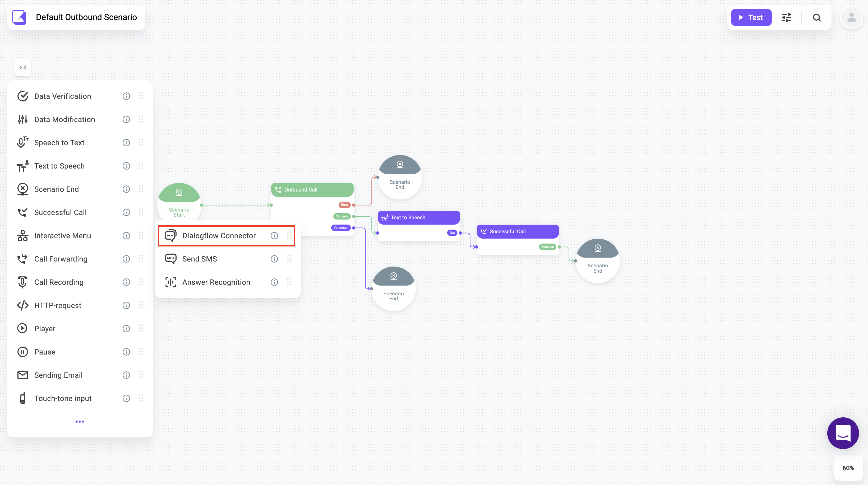The image size is (868, 485).
Task: Open the chat support widget
Action: click(843, 433)
